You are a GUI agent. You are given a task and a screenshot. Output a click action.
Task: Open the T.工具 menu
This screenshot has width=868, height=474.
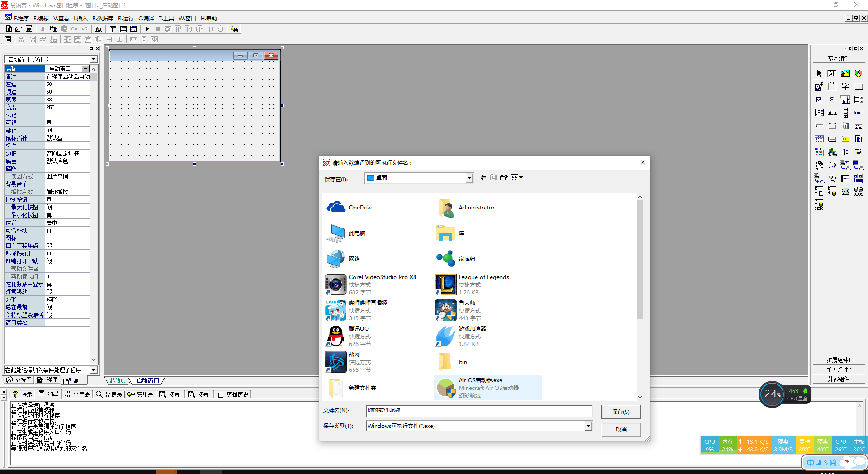(x=166, y=18)
